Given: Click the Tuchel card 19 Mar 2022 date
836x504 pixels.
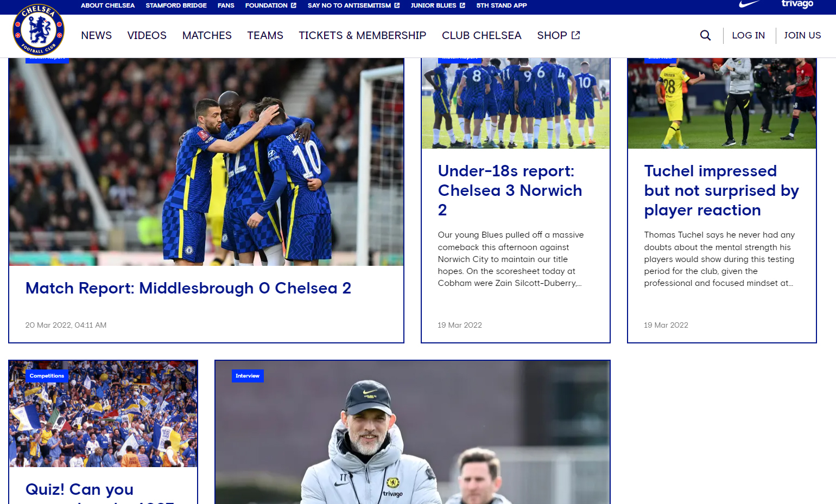Looking at the screenshot, I should point(666,325).
